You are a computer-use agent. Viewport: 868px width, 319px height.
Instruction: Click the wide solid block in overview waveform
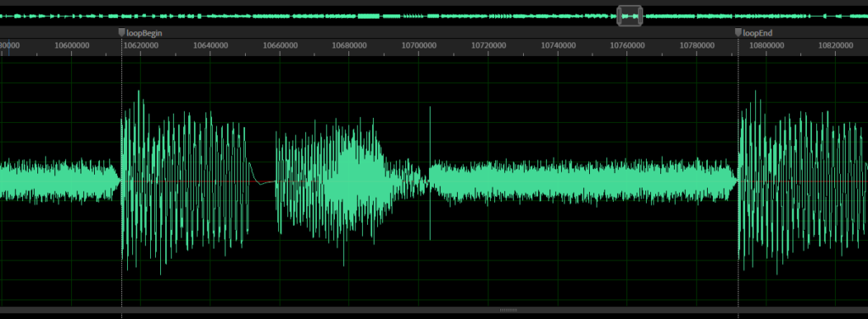point(369,16)
